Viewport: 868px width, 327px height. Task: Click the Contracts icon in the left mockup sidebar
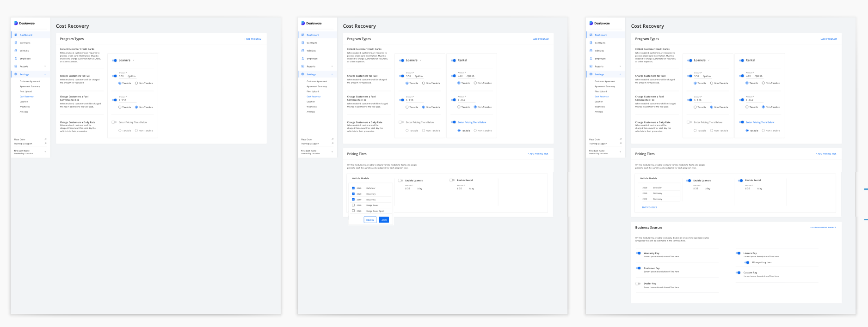(16, 43)
